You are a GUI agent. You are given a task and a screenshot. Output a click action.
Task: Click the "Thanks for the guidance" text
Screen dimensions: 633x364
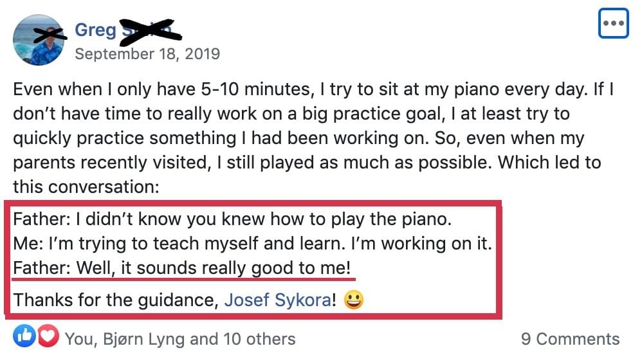point(116,300)
